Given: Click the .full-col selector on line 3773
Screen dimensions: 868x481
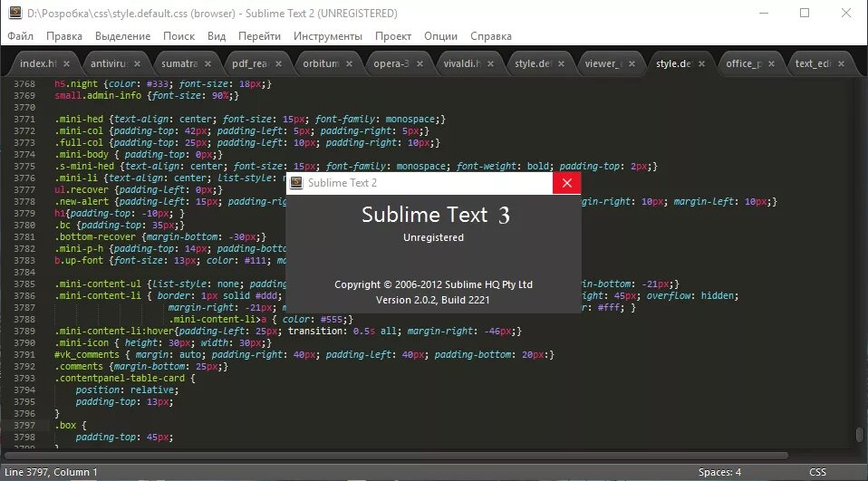Looking at the screenshot, I should coord(79,143).
